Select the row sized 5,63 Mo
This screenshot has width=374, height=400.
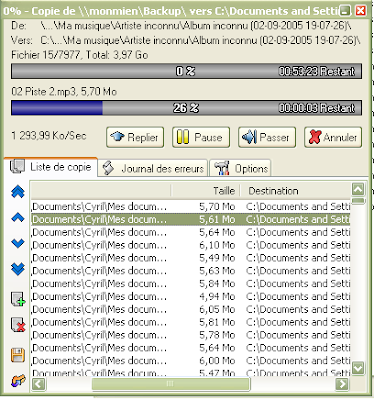click(x=190, y=271)
